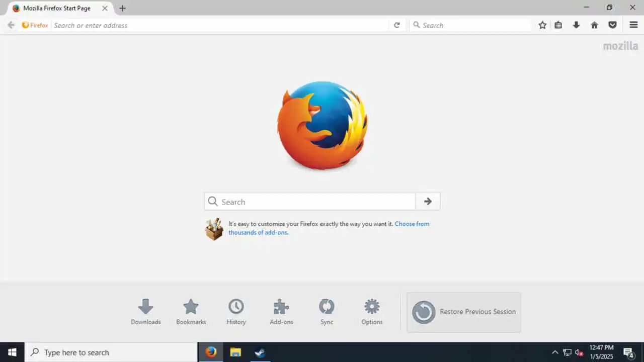The height and width of the screenshot is (362, 644).
Task: Open Downloads from the start page launcher
Action: click(146, 312)
